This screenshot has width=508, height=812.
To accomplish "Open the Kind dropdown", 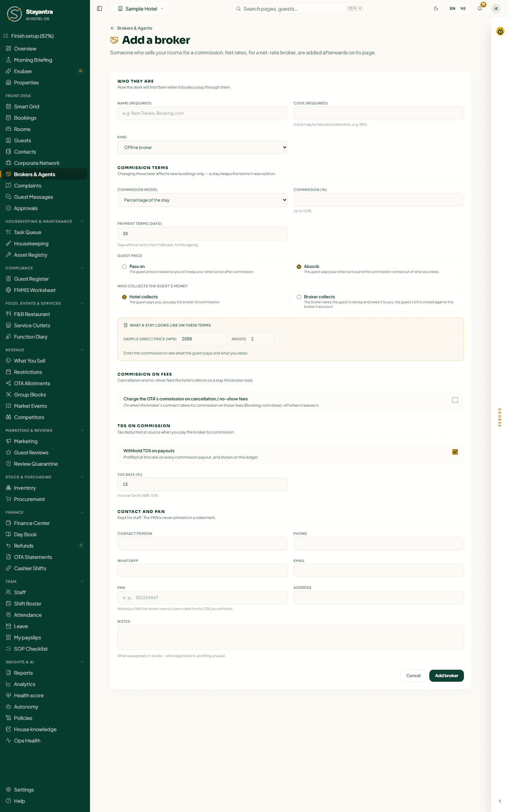I will 202,147.
